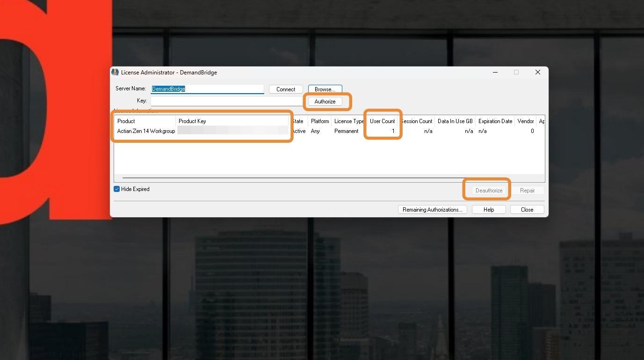Maximize the License Administrator window
Viewport: 644px width, 360px height.
tap(516, 72)
